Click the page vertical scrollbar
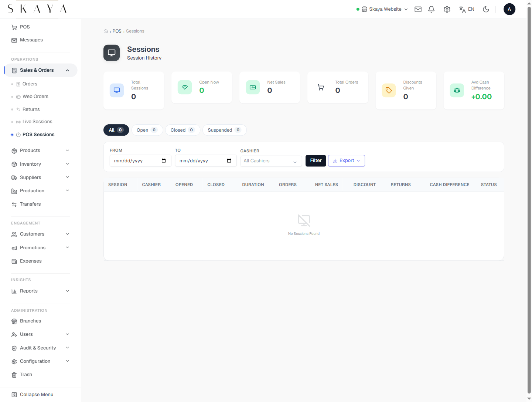The image size is (532, 402). pos(529,200)
